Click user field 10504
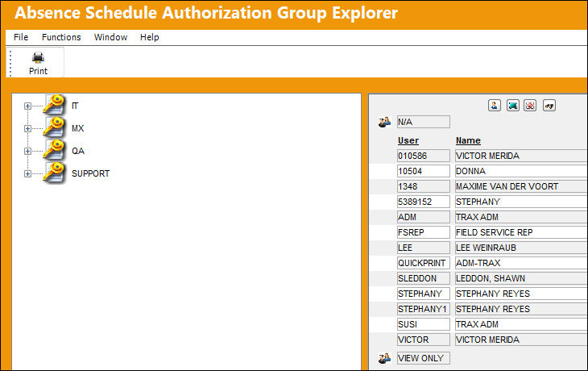588x371 pixels. (424, 171)
